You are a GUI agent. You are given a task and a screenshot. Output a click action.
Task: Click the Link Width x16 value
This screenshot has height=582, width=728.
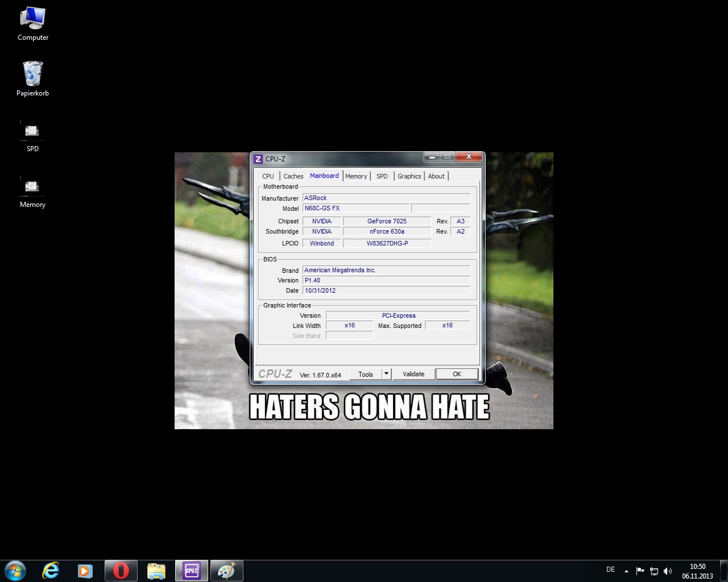coord(350,326)
